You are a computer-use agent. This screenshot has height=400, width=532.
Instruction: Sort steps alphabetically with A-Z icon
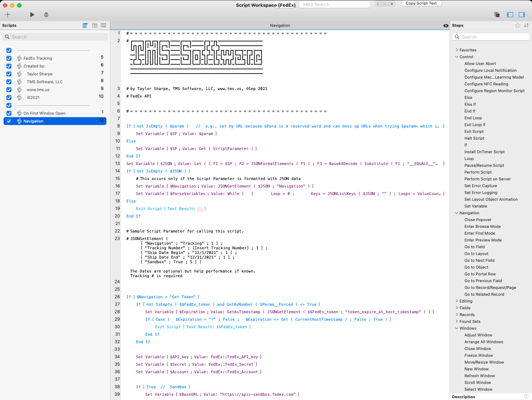(526, 25)
